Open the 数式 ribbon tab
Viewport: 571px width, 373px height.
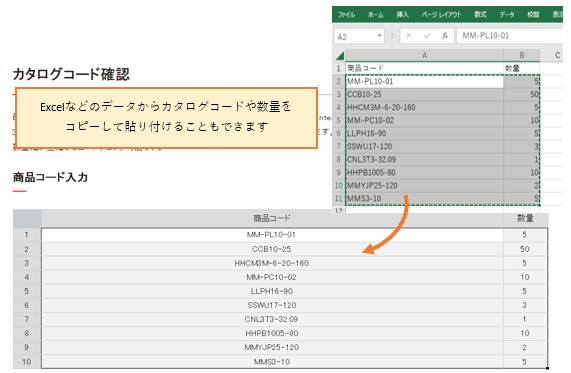point(480,15)
